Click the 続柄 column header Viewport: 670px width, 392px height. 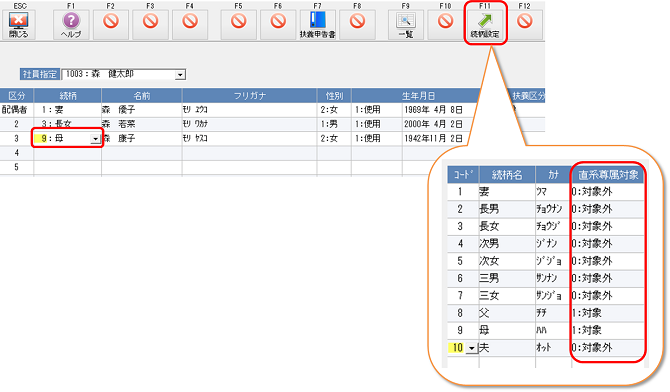[68, 96]
